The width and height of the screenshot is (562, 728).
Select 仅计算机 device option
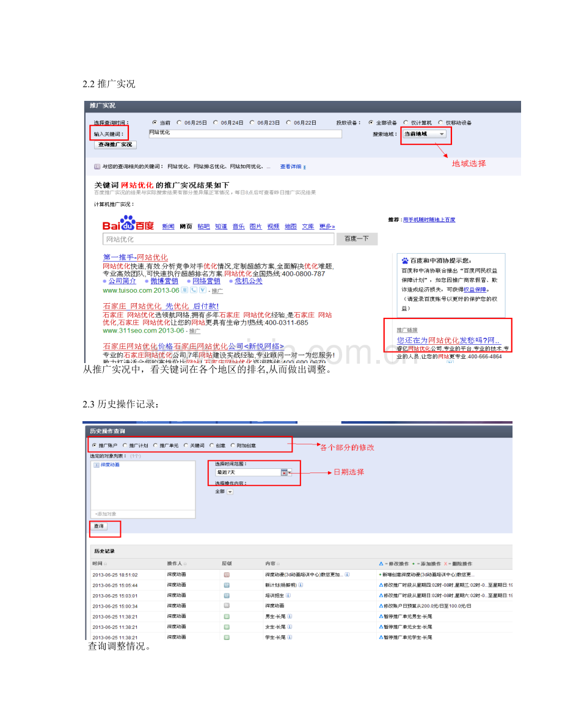406,123
